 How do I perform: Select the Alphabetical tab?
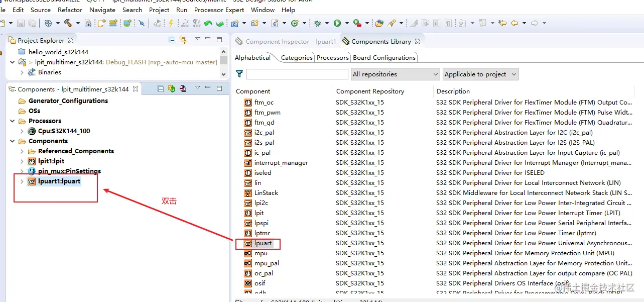(253, 58)
